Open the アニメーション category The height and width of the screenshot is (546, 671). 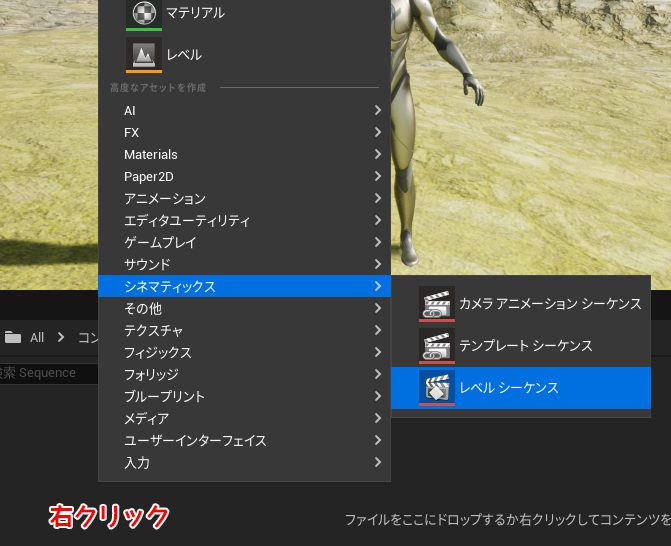coord(165,198)
